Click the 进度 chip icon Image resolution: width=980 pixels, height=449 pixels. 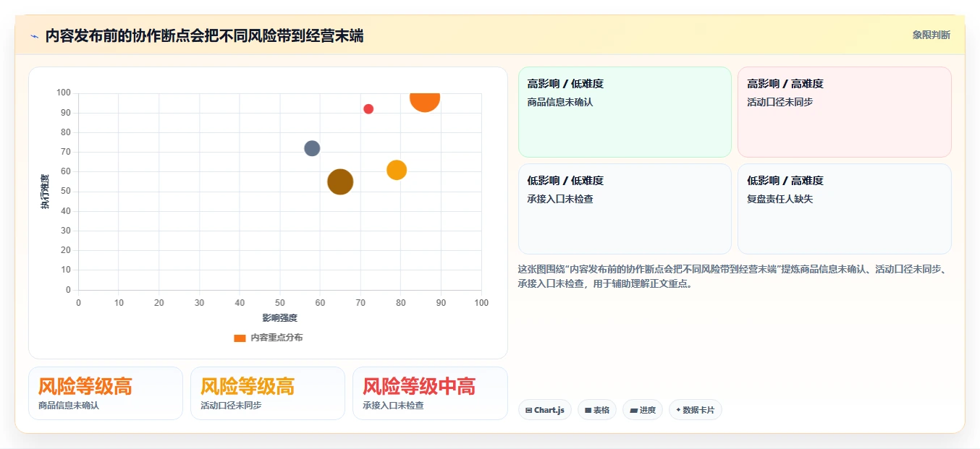(x=633, y=410)
